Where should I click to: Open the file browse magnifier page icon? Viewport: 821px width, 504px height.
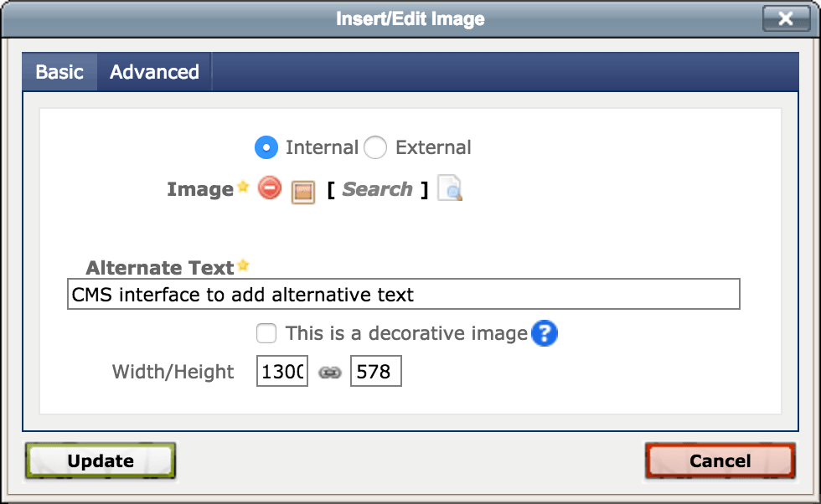(450, 188)
